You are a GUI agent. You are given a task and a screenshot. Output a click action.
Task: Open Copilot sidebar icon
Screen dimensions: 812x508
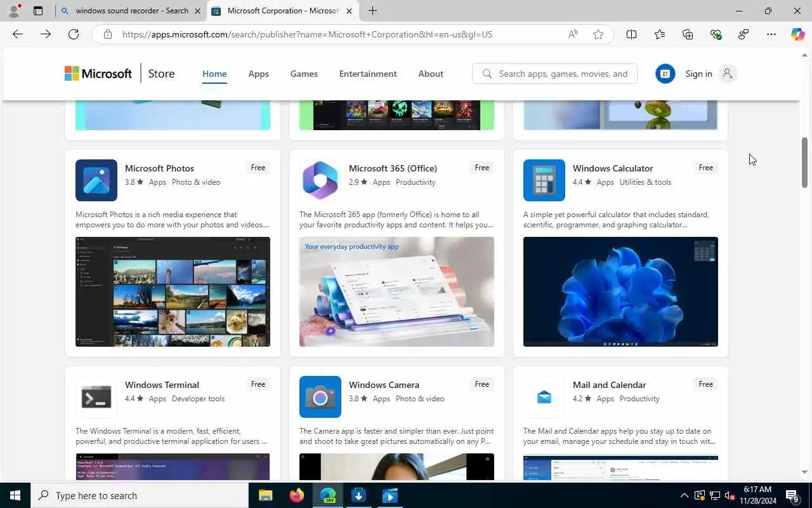[x=797, y=34]
